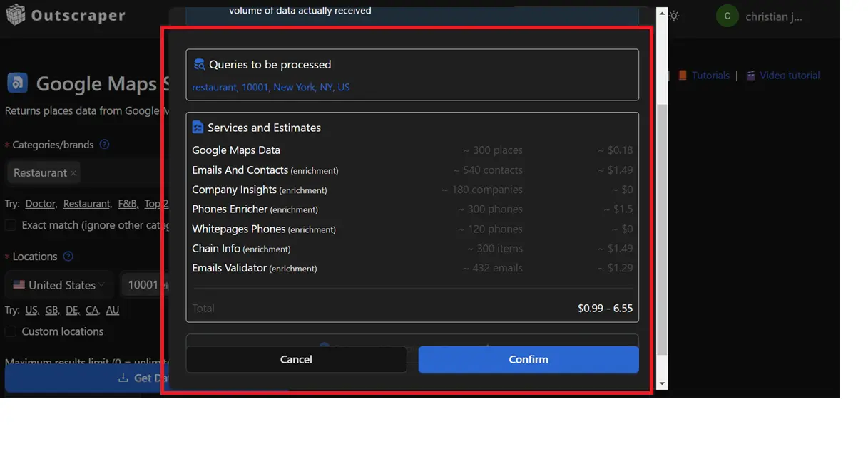Image resolution: width=868 pixels, height=476 pixels.
Task: Toggle the light/dark theme sun icon
Action: tap(674, 16)
